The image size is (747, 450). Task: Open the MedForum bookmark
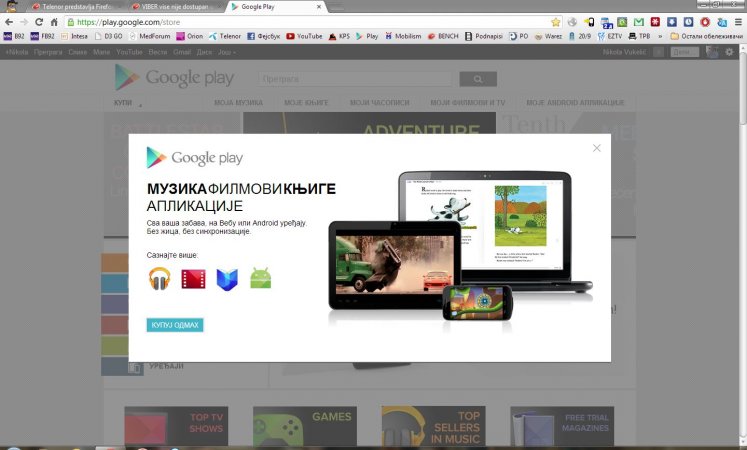click(x=150, y=36)
